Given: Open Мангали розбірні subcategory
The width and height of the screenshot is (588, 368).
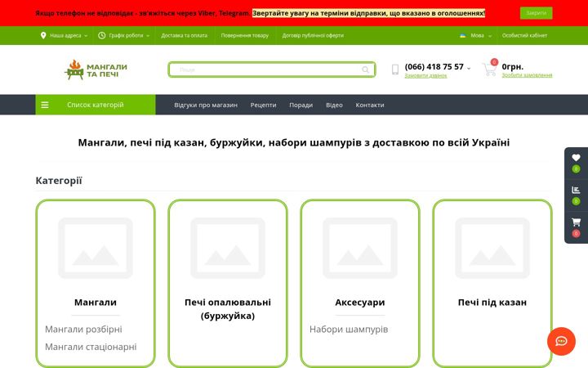Looking at the screenshot, I should (83, 330).
